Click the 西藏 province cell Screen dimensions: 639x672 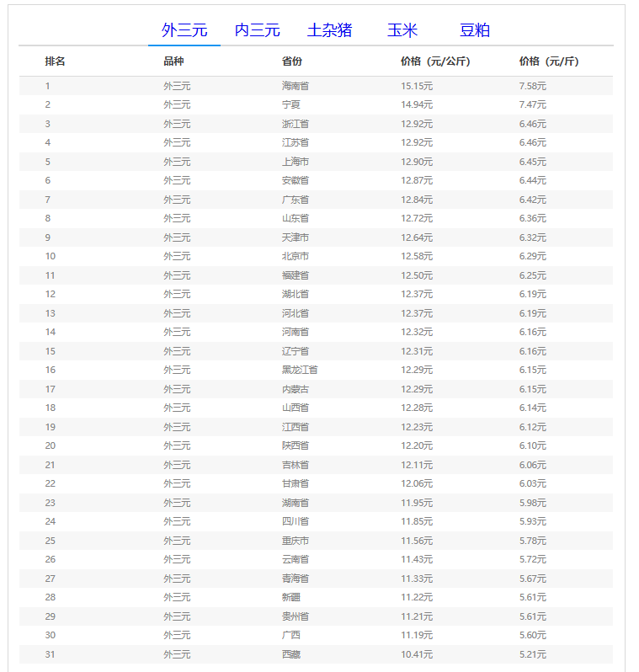click(290, 654)
